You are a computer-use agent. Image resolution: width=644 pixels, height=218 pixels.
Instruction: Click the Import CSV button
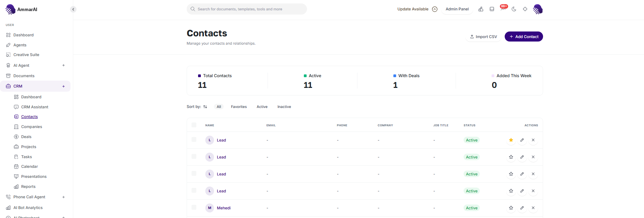pyautogui.click(x=483, y=37)
